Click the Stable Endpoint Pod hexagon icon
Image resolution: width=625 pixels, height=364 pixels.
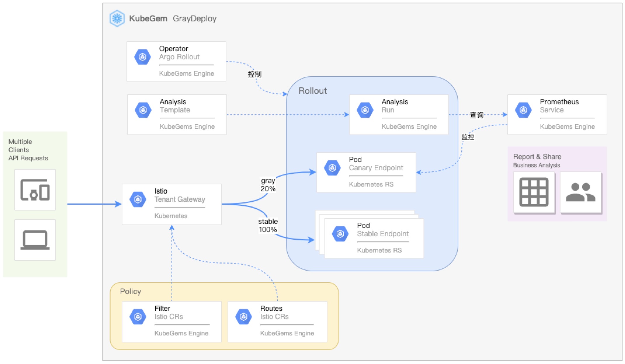pos(340,234)
